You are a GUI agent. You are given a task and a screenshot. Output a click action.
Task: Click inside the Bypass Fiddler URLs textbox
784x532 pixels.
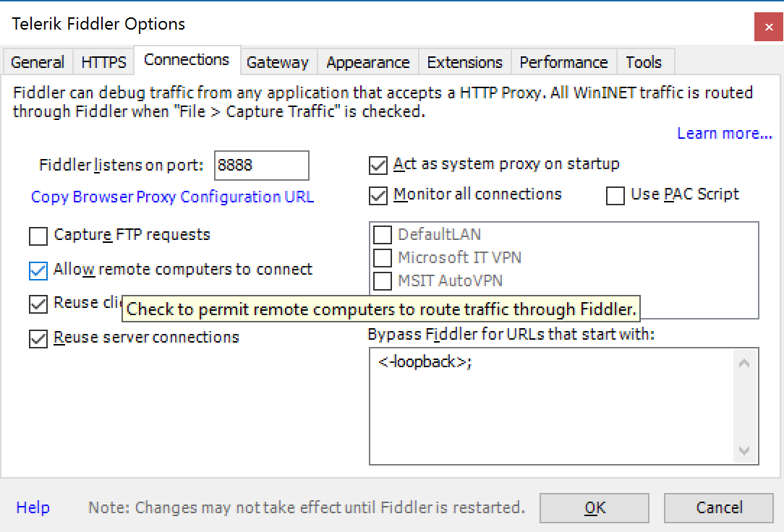[553, 412]
